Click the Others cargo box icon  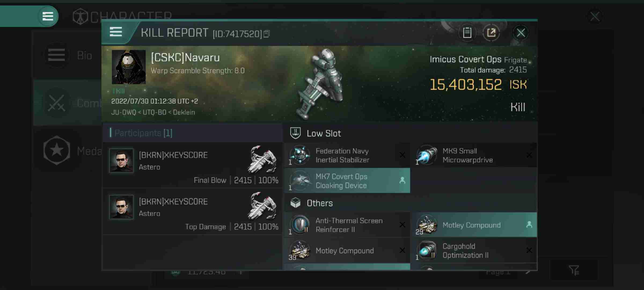295,203
